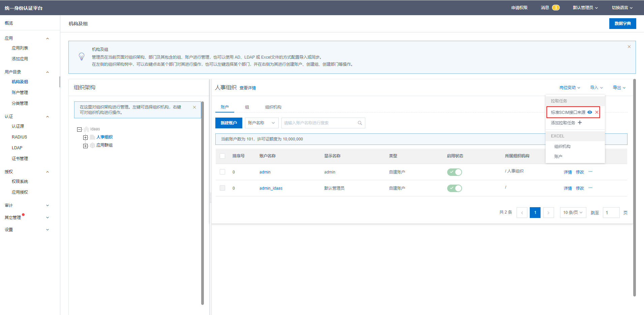Go to next page arrow in pagination
Viewport: 644px width, 315px height.
548,213
